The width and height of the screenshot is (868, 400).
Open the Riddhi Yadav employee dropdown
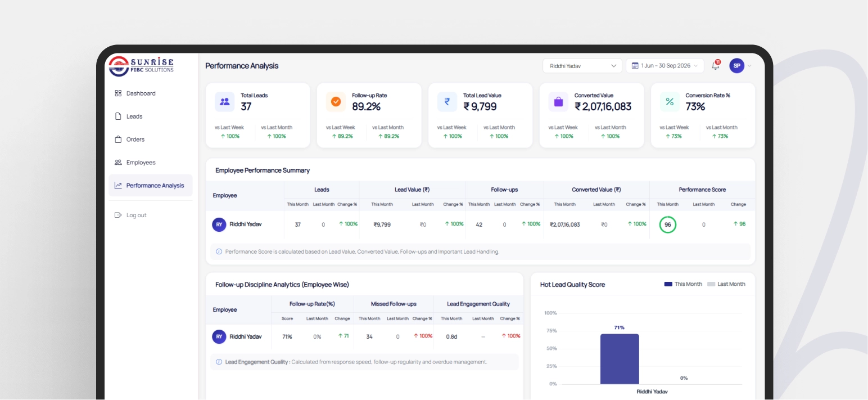point(582,66)
